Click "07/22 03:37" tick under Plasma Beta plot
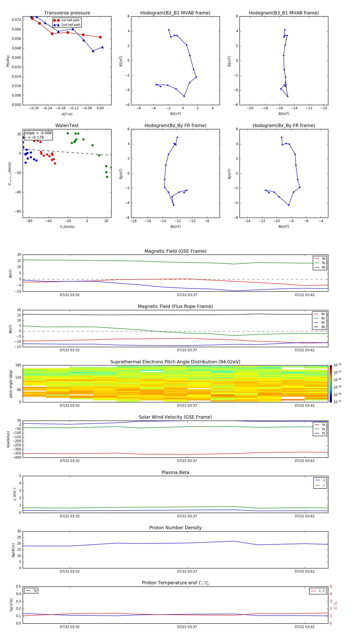This screenshot has width=351, height=644. click(187, 516)
